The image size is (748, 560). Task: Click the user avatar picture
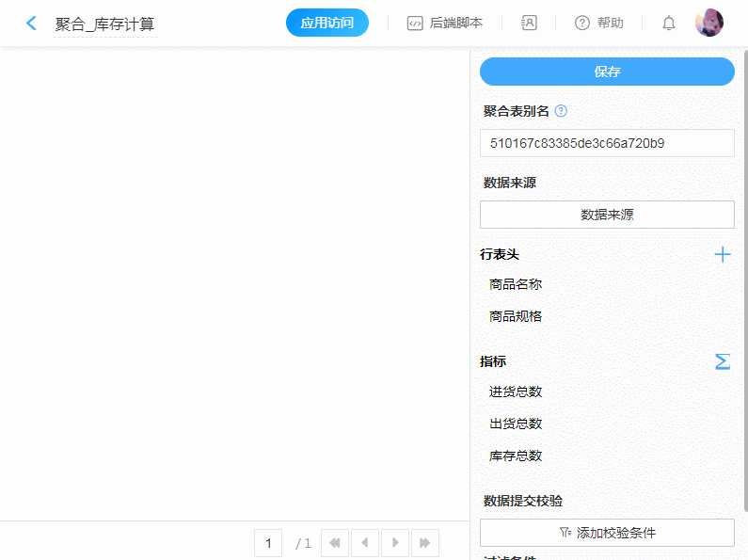click(x=708, y=23)
